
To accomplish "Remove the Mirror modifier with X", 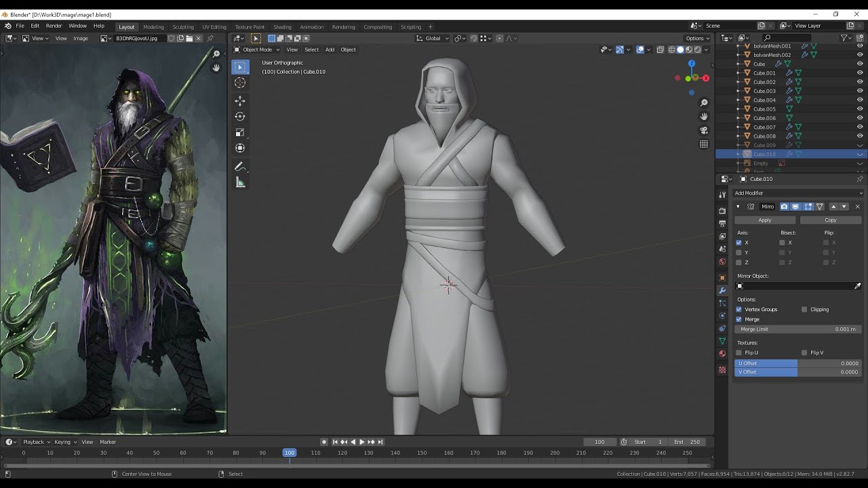I will [x=857, y=207].
